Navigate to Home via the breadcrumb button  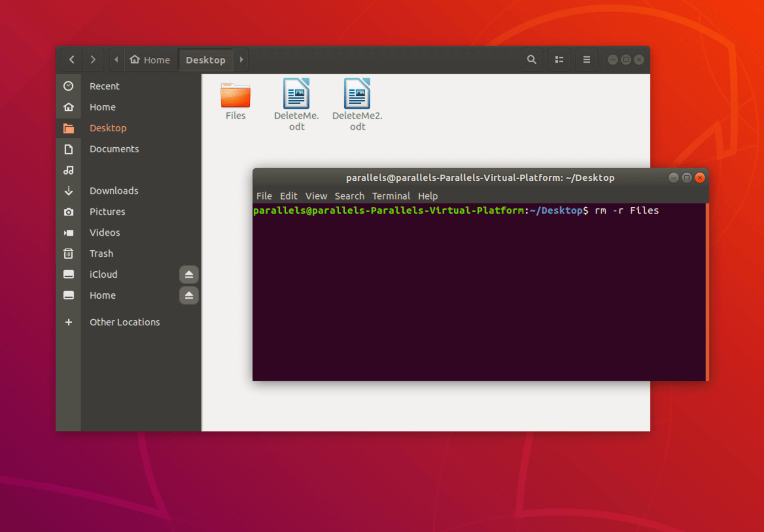[x=151, y=60]
